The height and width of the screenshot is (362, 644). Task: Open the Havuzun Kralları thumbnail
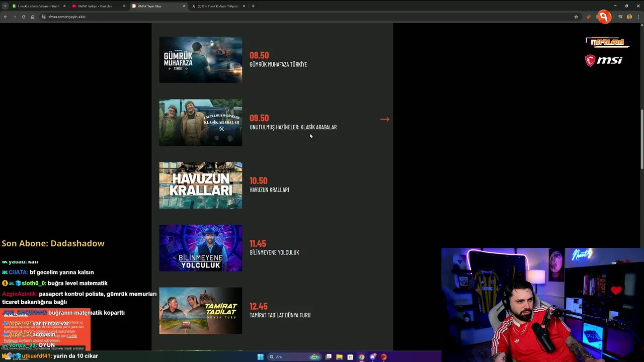(201, 185)
